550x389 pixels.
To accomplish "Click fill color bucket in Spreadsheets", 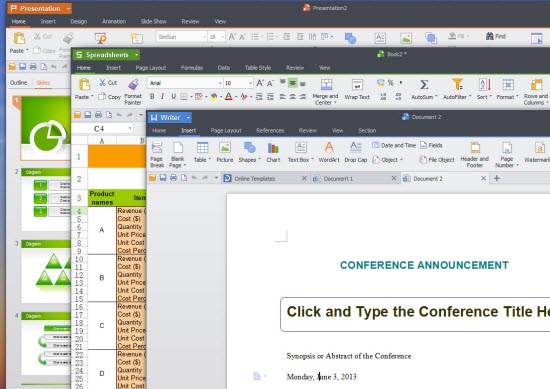I will click(x=214, y=96).
